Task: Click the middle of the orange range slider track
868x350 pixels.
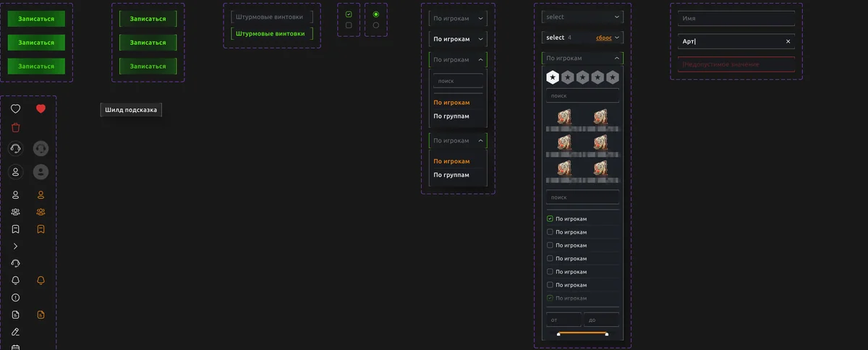Action: point(582,333)
